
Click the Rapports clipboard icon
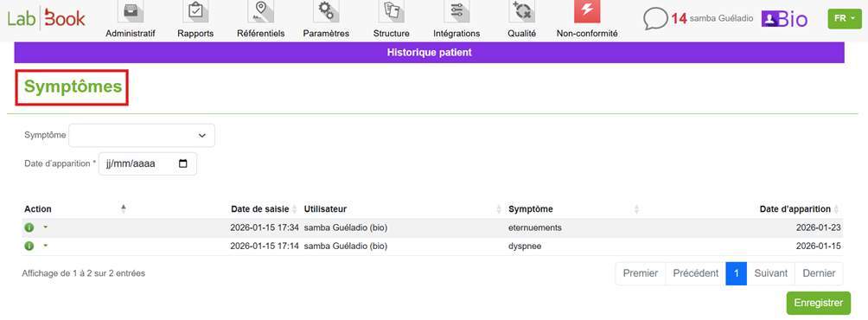pyautogui.click(x=195, y=11)
